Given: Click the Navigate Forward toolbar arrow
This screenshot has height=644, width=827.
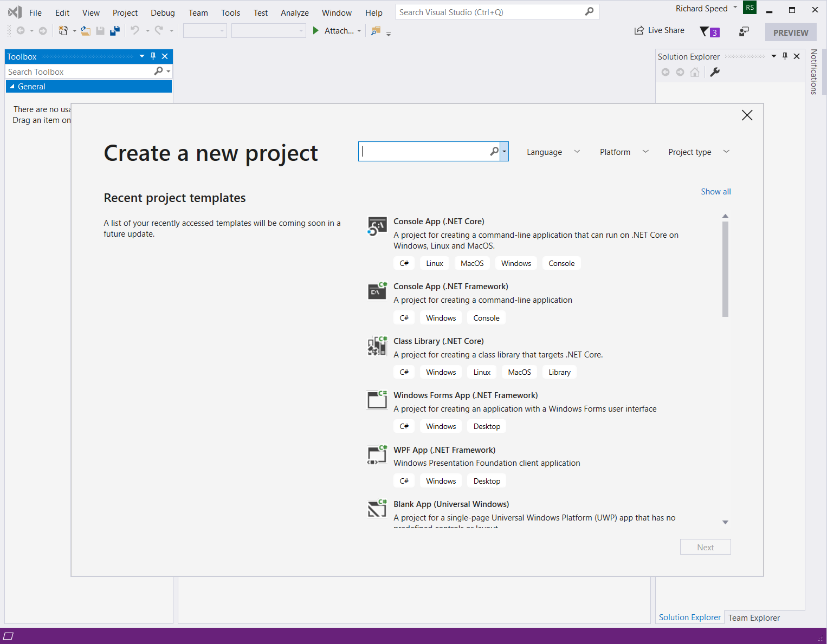Looking at the screenshot, I should tap(43, 31).
